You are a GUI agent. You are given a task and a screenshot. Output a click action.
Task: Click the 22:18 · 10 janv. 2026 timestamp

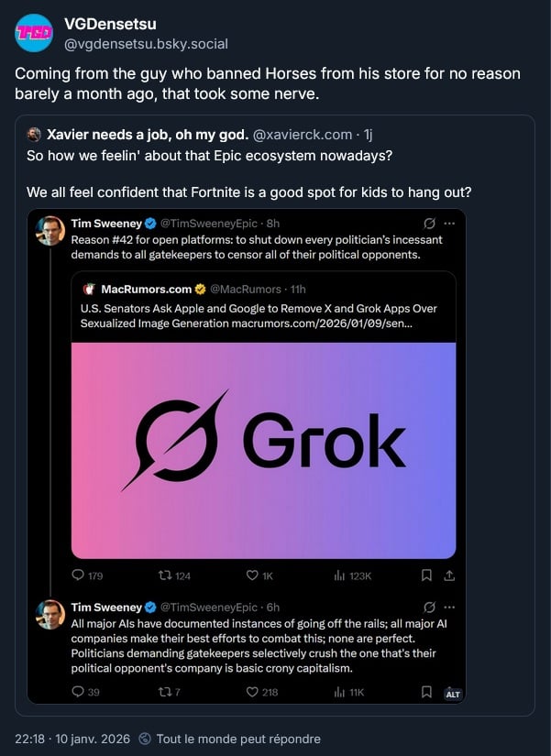tap(72, 739)
